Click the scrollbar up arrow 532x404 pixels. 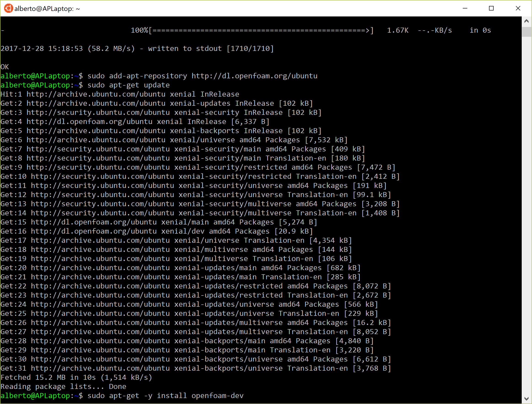(527, 21)
